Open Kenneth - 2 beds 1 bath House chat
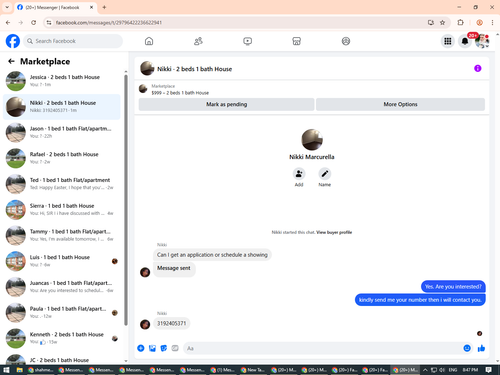Screen dimensions: 500x375 (x=62, y=338)
